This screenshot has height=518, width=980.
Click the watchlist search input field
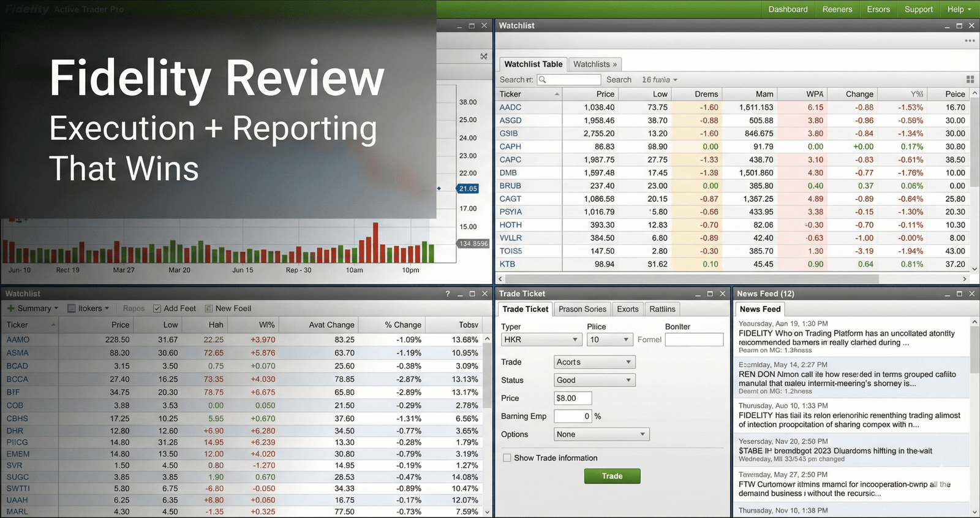[569, 80]
